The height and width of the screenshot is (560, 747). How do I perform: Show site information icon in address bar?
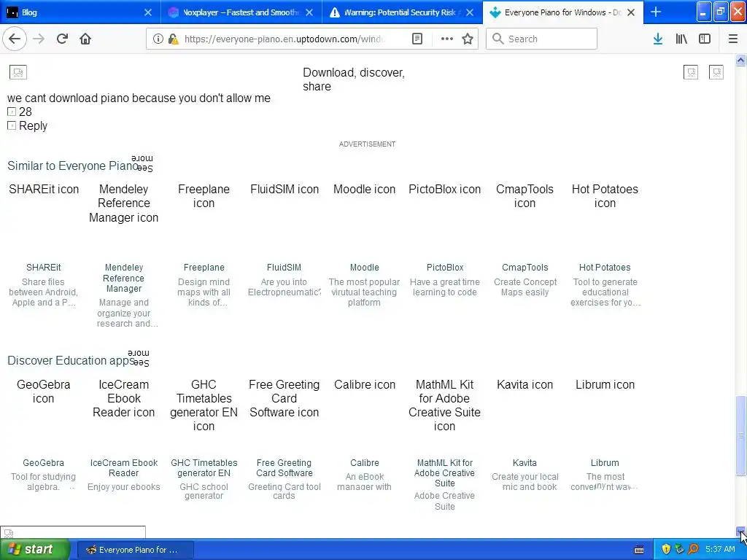158,39
